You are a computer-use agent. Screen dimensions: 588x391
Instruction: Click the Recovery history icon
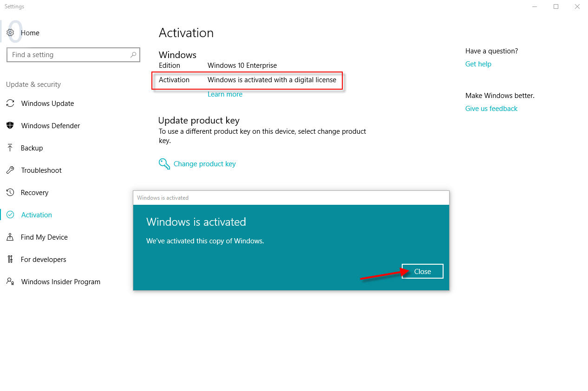click(x=10, y=193)
